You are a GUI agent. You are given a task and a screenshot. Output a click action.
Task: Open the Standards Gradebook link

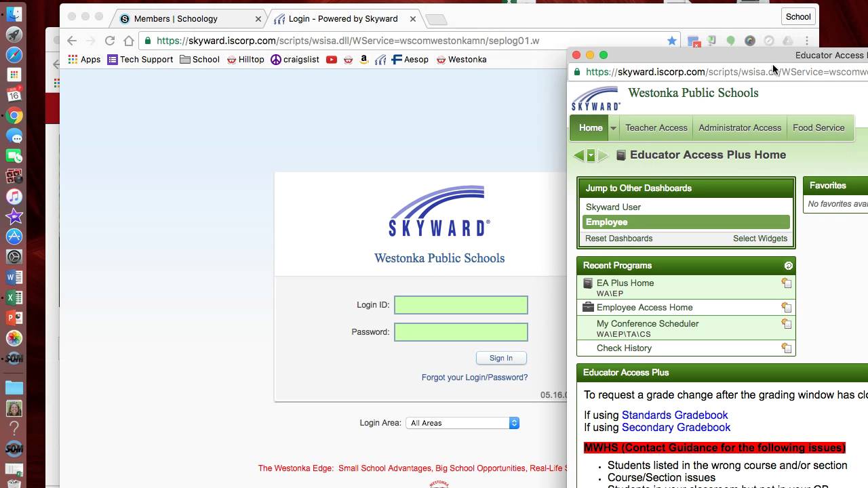675,415
